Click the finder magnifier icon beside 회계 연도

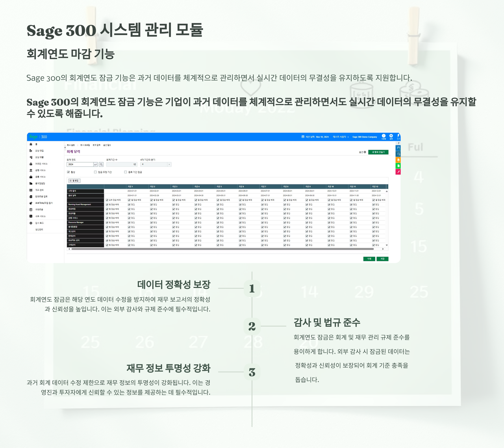(101, 164)
